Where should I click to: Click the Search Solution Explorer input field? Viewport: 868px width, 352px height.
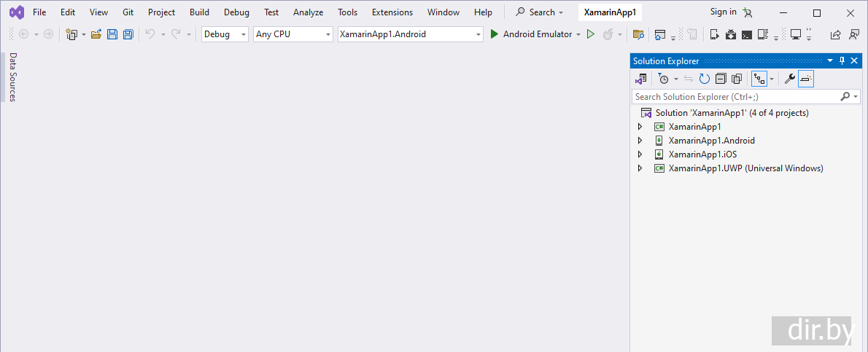(x=745, y=97)
